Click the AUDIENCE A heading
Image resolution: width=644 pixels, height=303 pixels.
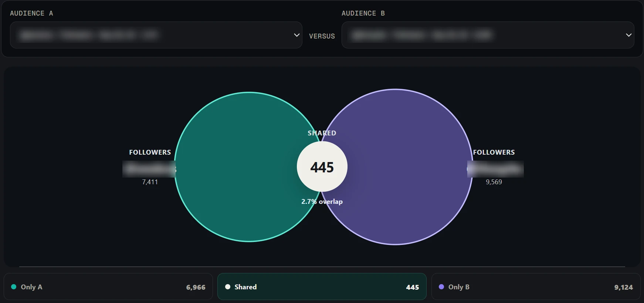point(31,13)
